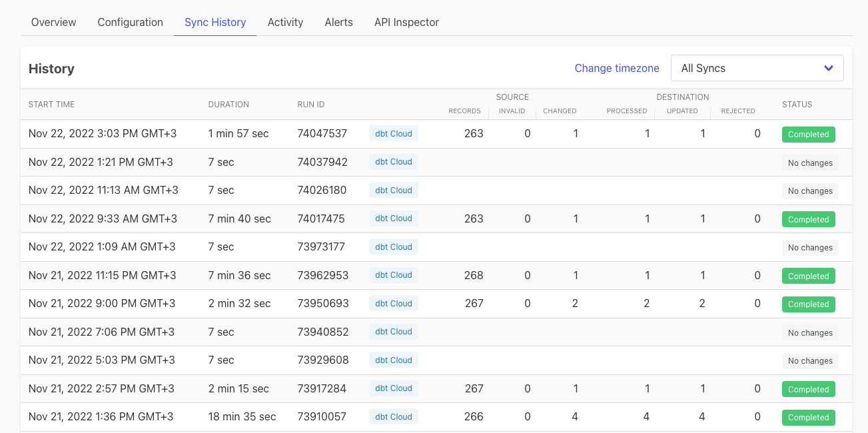This screenshot has width=868, height=433.
Task: Select run ID 74026180
Action: (x=322, y=191)
